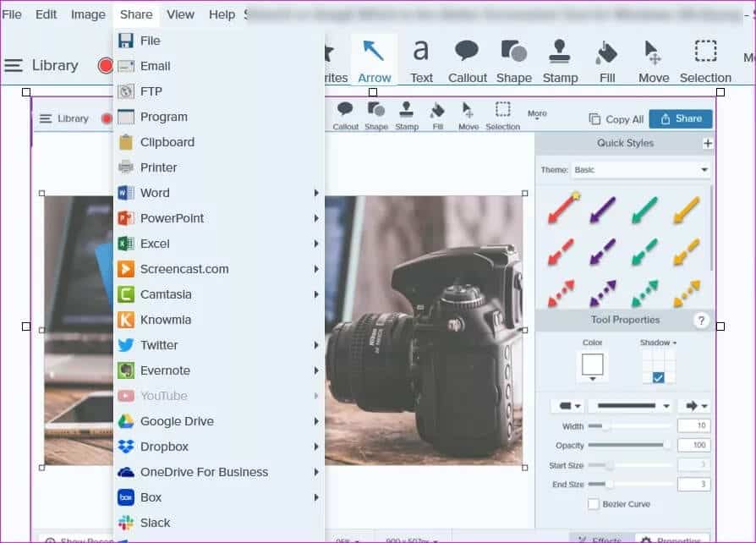Expand the Google Drive submenu arrow
This screenshot has height=543, width=756.
316,421
